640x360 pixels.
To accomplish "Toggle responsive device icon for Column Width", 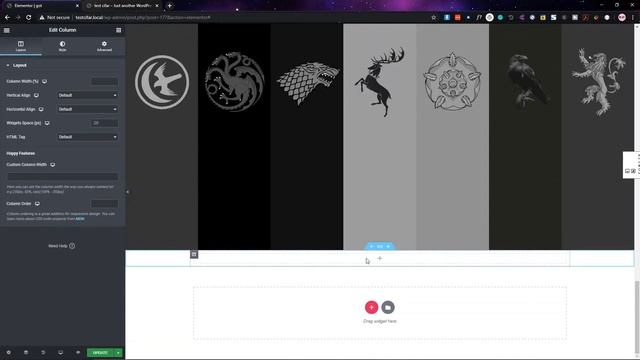I will coord(44,81).
